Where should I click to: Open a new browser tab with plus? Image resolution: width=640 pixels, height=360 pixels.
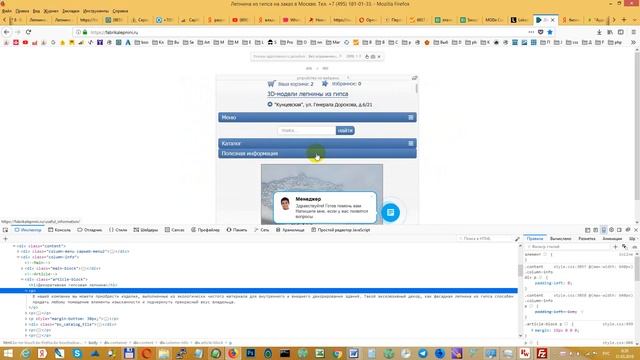point(624,20)
